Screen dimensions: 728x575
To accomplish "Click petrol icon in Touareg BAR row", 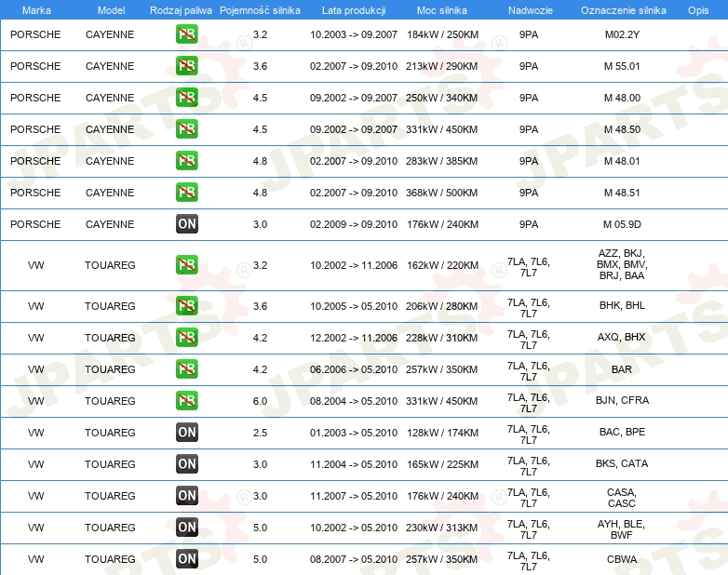I will [186, 369].
